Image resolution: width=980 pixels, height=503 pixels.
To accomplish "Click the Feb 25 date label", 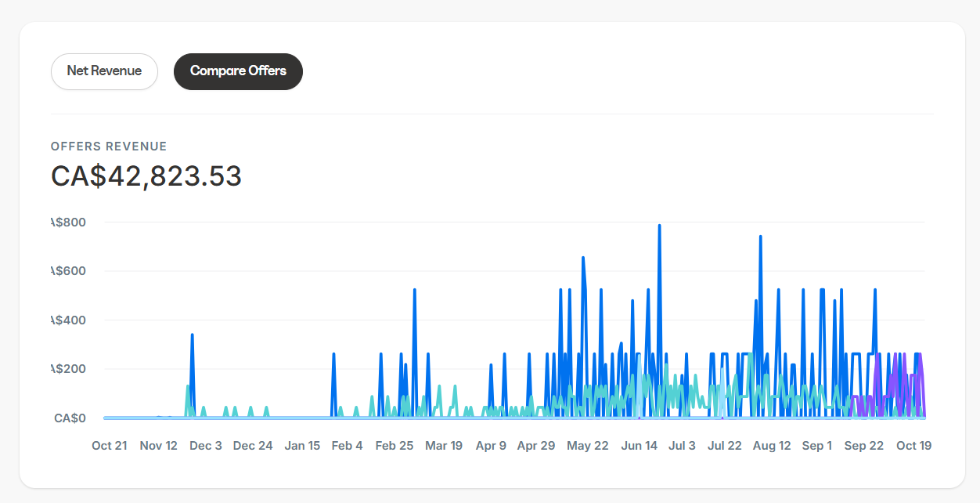I will point(395,446).
